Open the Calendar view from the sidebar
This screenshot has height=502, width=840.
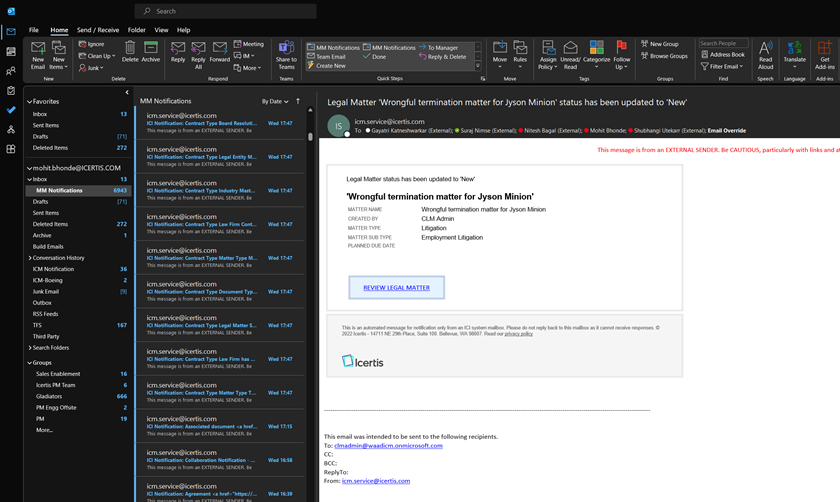coord(11,51)
